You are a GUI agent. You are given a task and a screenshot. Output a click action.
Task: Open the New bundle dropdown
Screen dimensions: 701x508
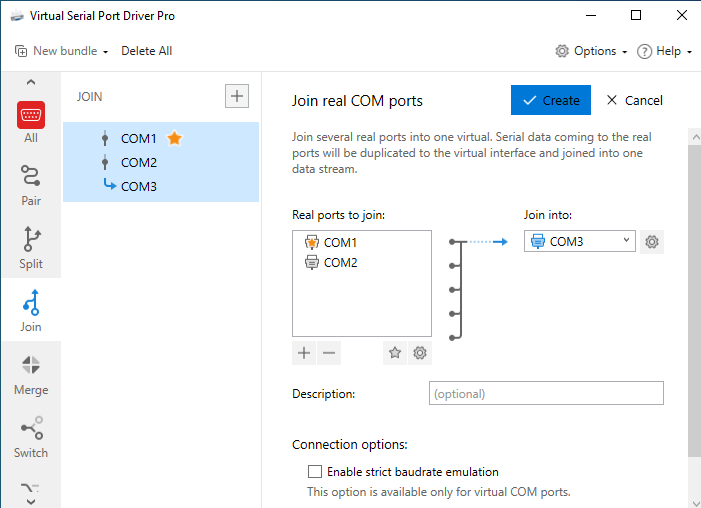pyautogui.click(x=62, y=51)
